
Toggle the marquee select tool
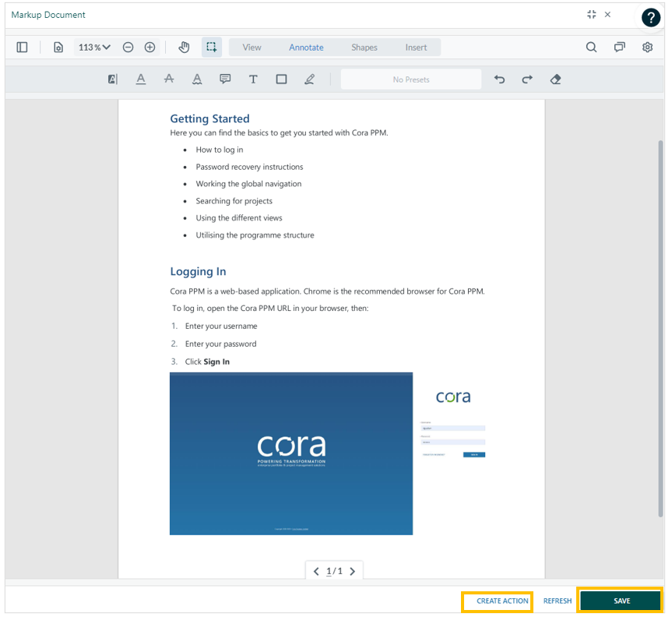point(212,48)
